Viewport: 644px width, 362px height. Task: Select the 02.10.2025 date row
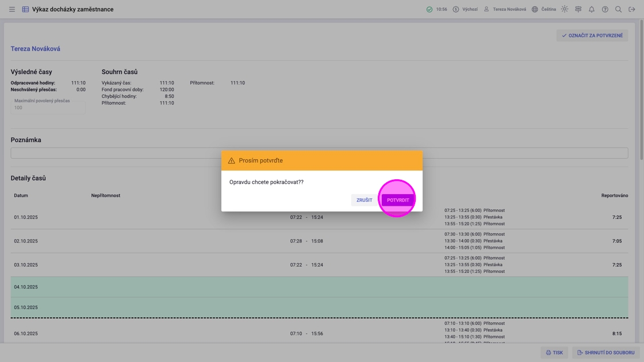(x=319, y=241)
